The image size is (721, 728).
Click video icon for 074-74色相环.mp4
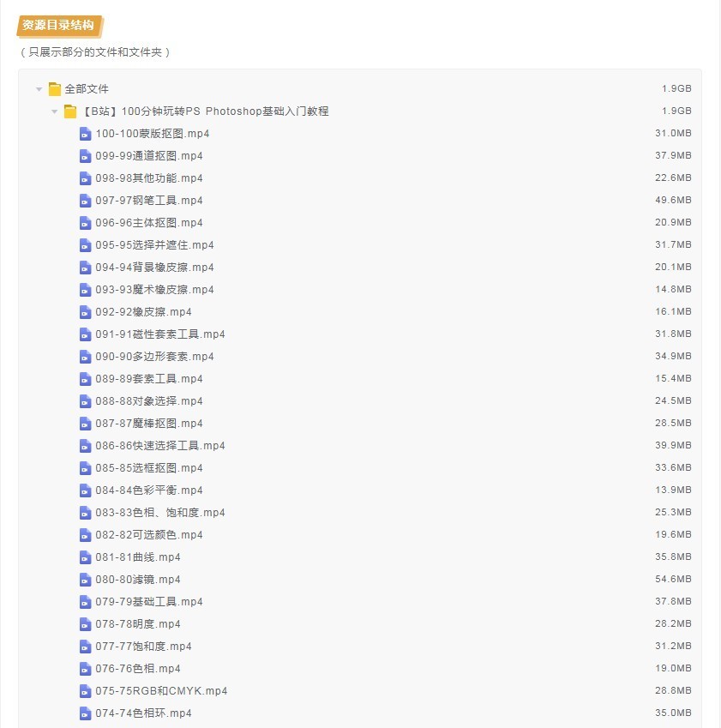pos(86,713)
